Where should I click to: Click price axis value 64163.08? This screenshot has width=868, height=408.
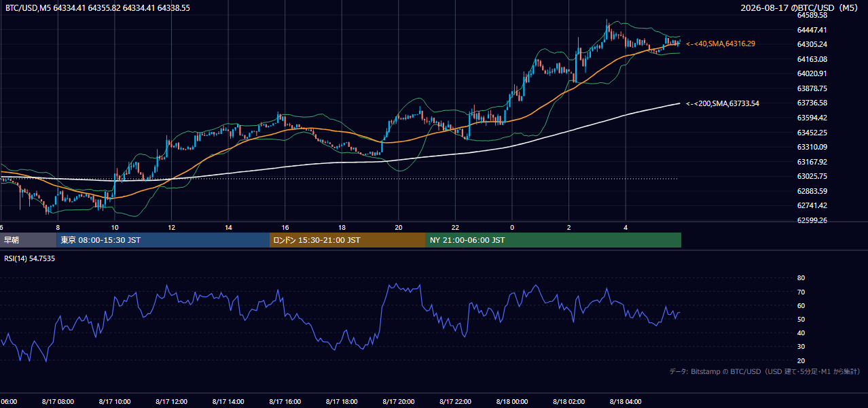pos(812,59)
